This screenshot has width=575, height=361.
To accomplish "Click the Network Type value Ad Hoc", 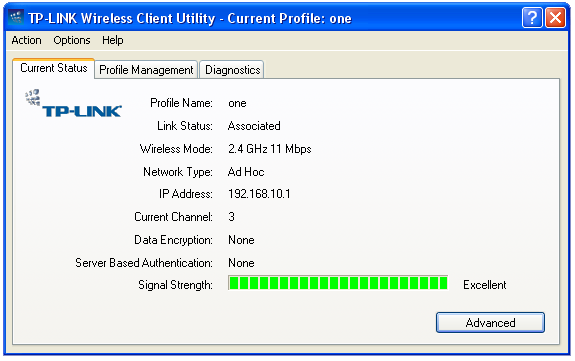I will [246, 172].
